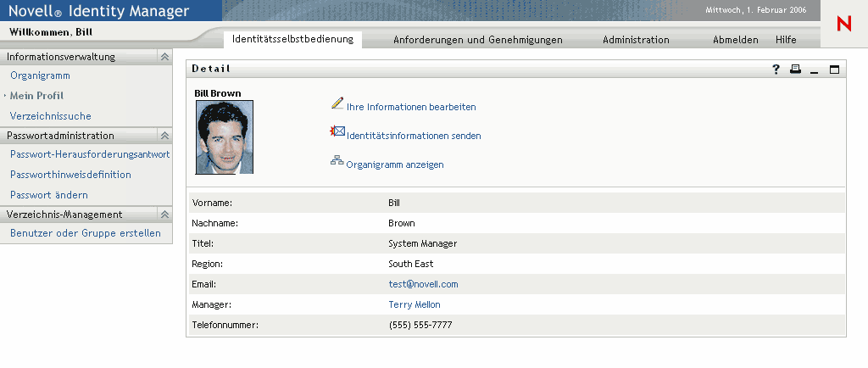Click Bill Brown's profile photo
Screen dimensions: 868x368
(x=224, y=137)
